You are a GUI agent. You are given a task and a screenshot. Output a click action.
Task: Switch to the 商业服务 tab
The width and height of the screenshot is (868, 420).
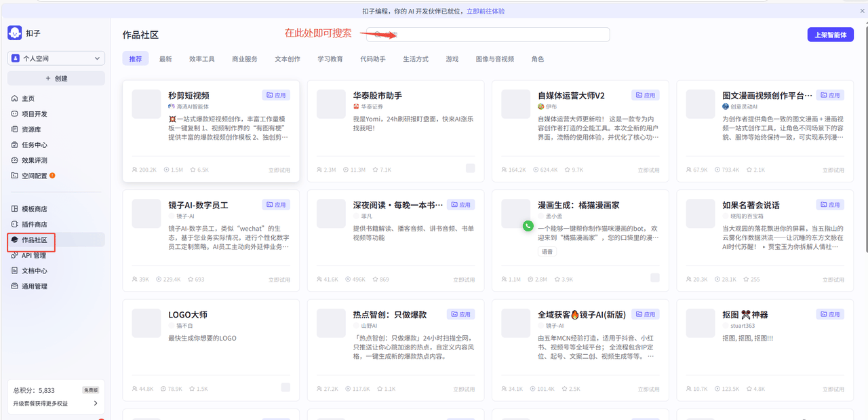point(245,59)
